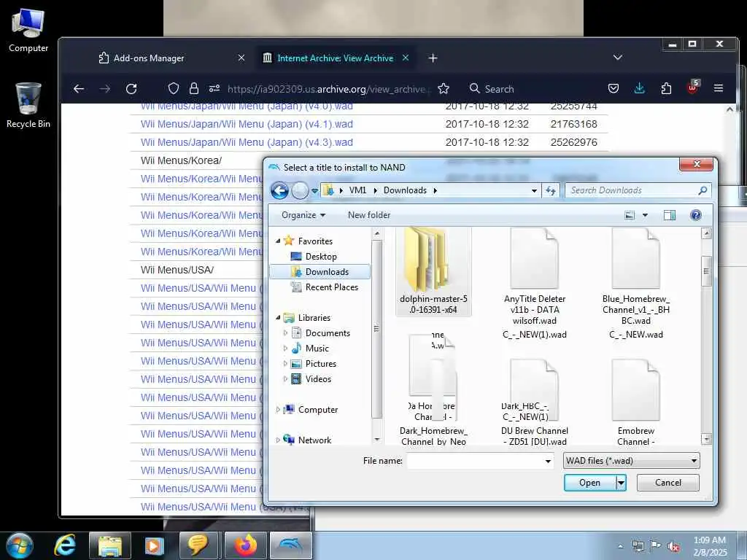Select Recent Places in navigation pane
747x560 pixels.
click(332, 287)
